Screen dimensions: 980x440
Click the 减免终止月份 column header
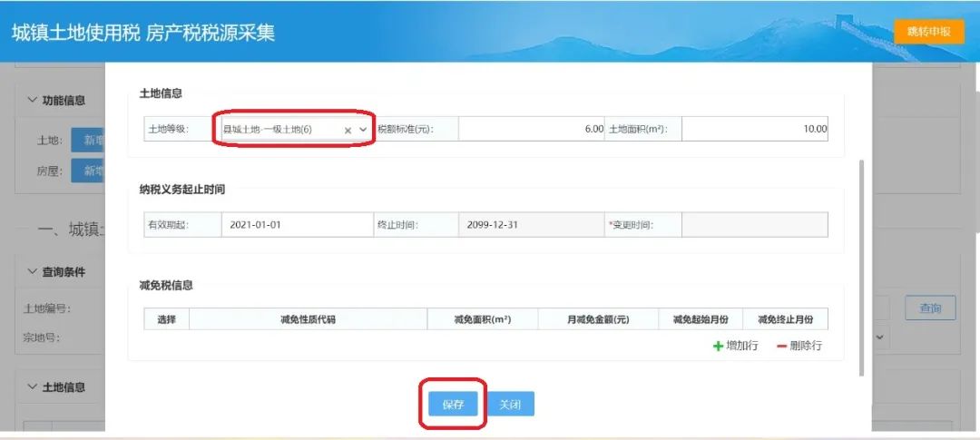pos(786,319)
